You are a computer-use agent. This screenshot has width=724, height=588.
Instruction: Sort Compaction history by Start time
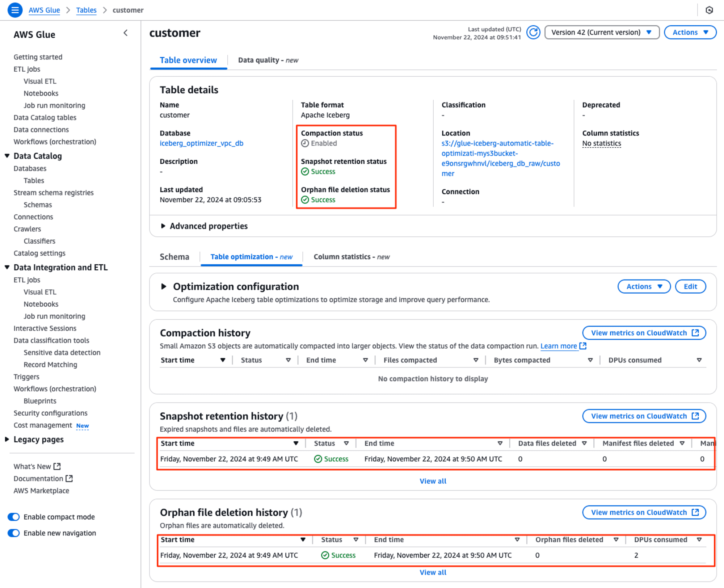click(223, 360)
